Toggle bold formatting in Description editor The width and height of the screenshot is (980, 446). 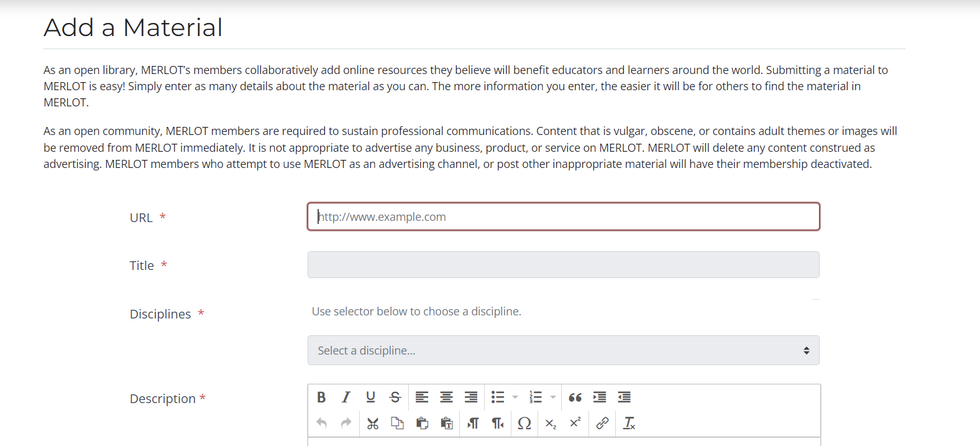321,397
